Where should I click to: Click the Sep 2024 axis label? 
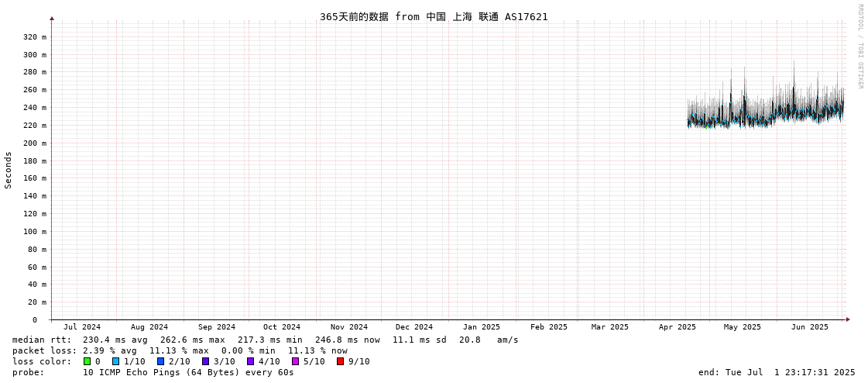[217, 327]
